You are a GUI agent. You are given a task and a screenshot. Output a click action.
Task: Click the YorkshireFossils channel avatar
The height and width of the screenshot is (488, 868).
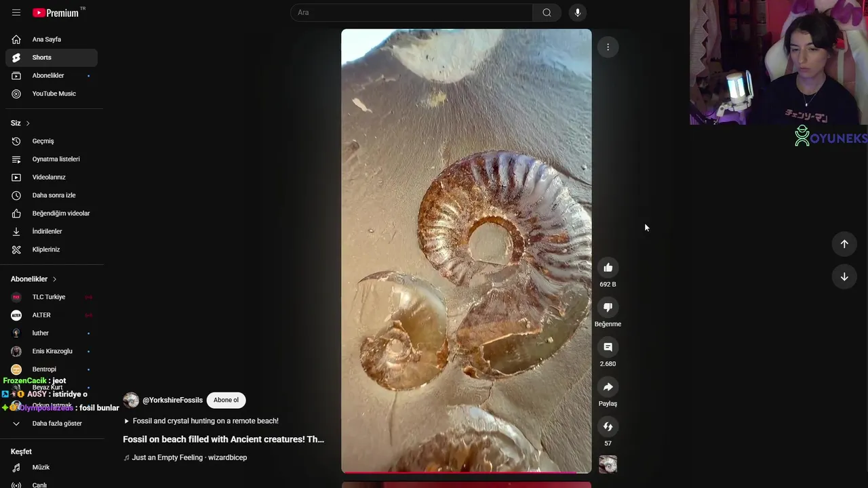(131, 400)
